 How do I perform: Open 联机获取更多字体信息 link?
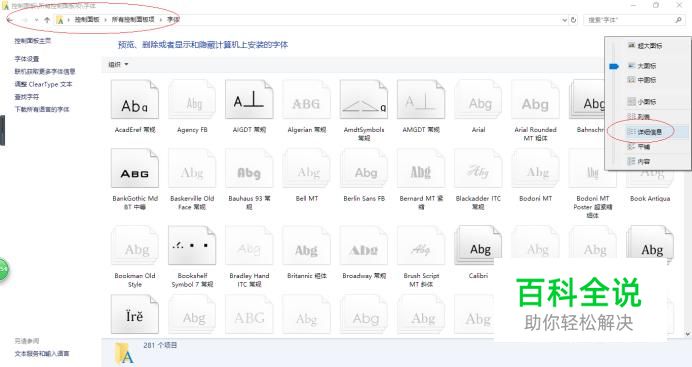coord(45,71)
